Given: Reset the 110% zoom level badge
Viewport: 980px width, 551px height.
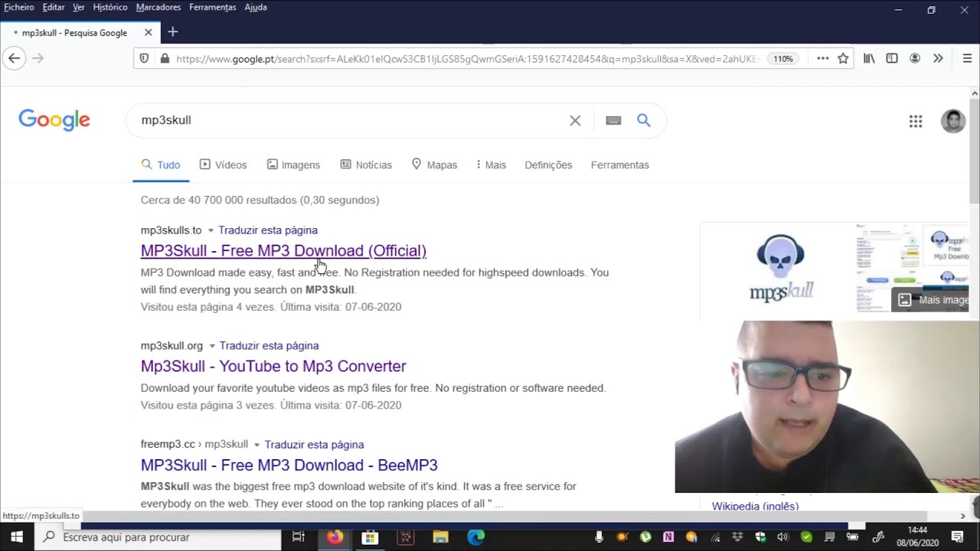Looking at the screenshot, I should click(x=783, y=58).
